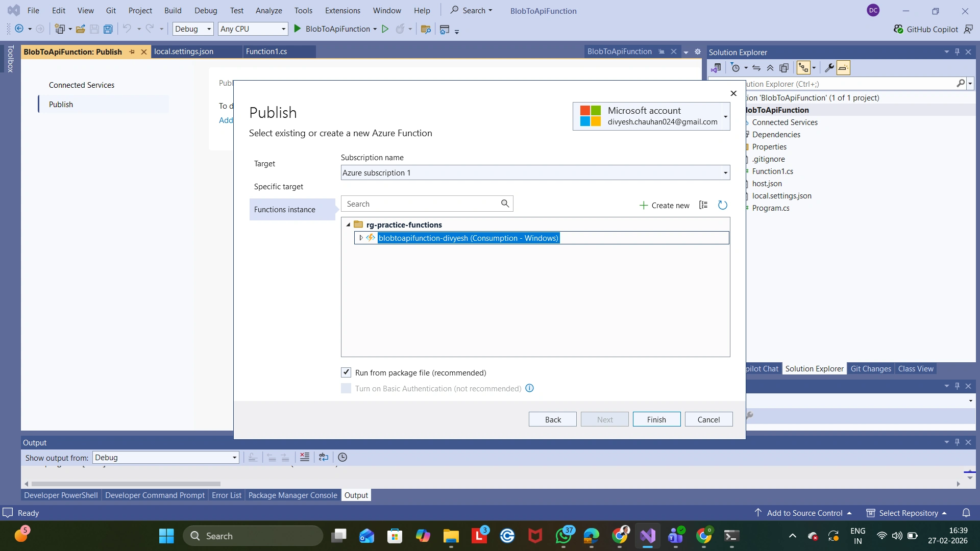The image size is (980, 551).
Task: Cancel the Publish dialog
Action: (708, 419)
